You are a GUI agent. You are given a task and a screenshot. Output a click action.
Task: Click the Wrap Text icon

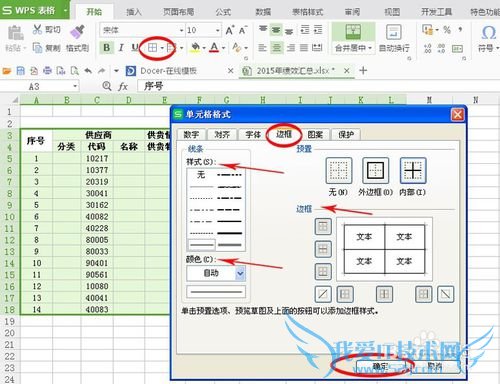coord(394,33)
